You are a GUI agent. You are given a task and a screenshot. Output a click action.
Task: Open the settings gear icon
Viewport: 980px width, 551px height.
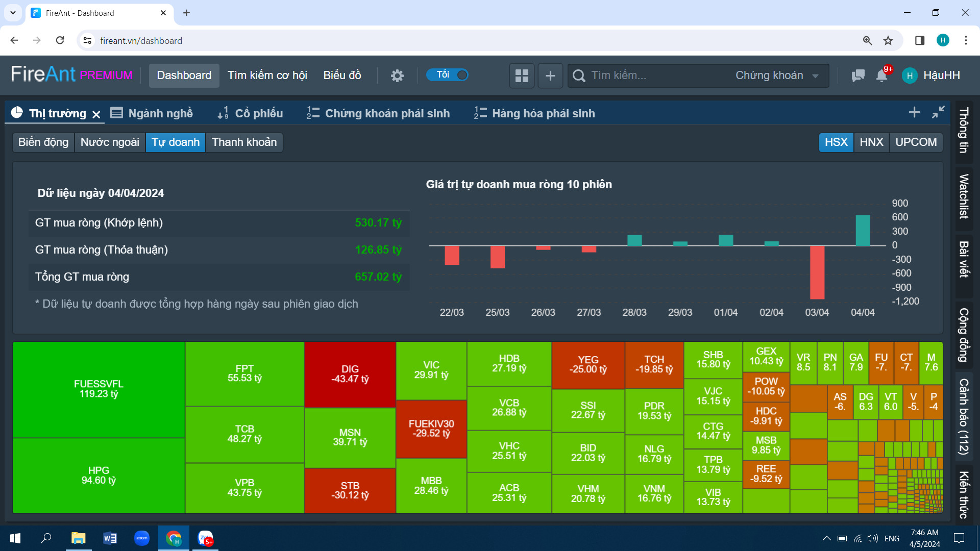point(397,76)
